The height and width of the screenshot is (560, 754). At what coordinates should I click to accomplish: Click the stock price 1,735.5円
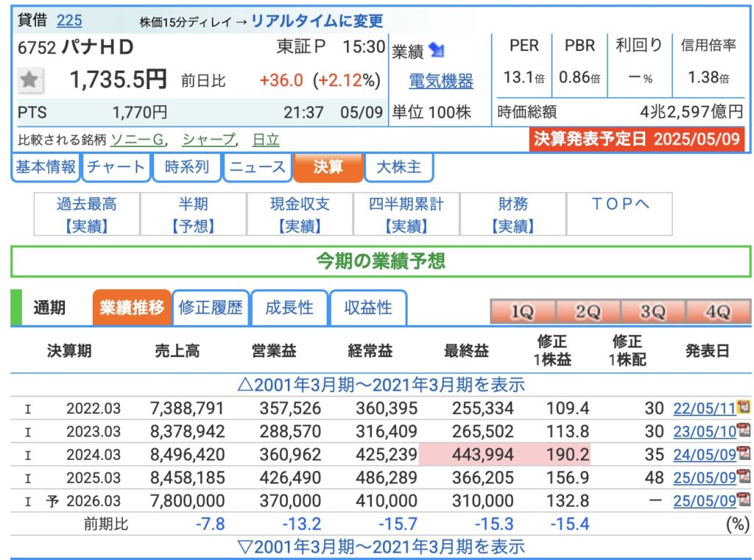click(119, 79)
